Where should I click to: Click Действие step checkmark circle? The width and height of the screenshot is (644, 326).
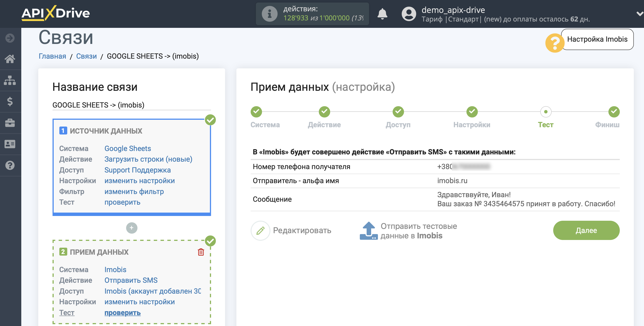324,112
